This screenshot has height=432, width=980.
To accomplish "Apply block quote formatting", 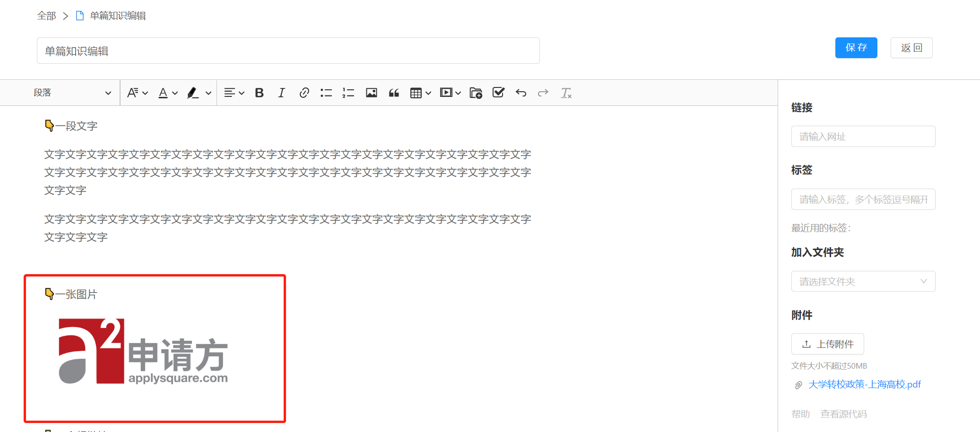I will point(394,93).
